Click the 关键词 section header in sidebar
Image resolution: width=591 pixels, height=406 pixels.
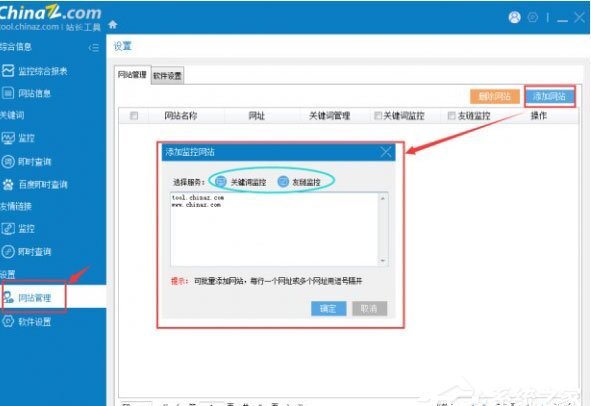tap(12, 115)
